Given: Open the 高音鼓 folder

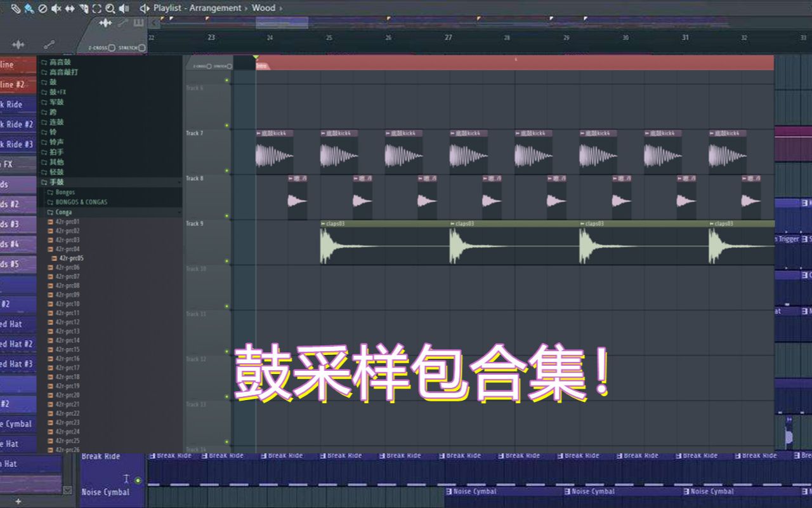Looking at the screenshot, I should [x=56, y=62].
